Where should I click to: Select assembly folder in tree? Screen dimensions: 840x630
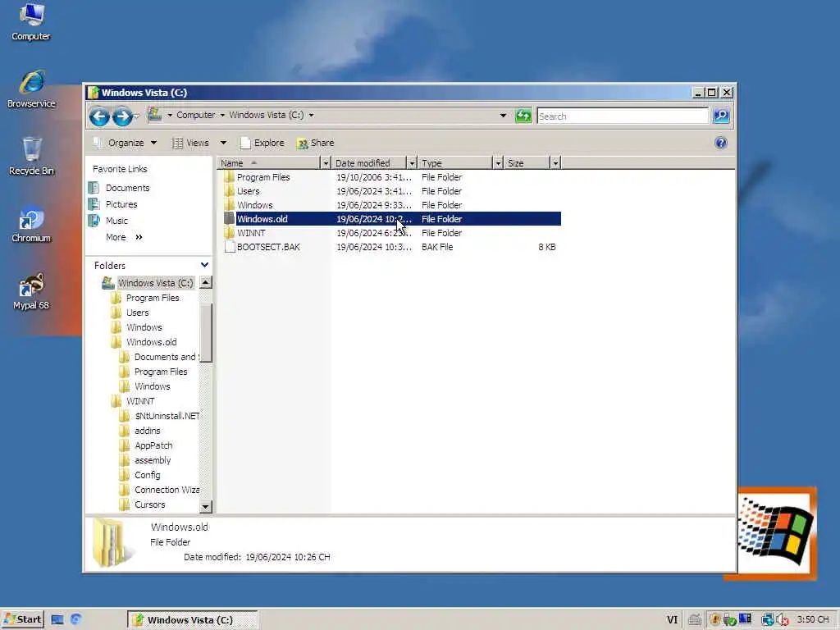[153, 460]
